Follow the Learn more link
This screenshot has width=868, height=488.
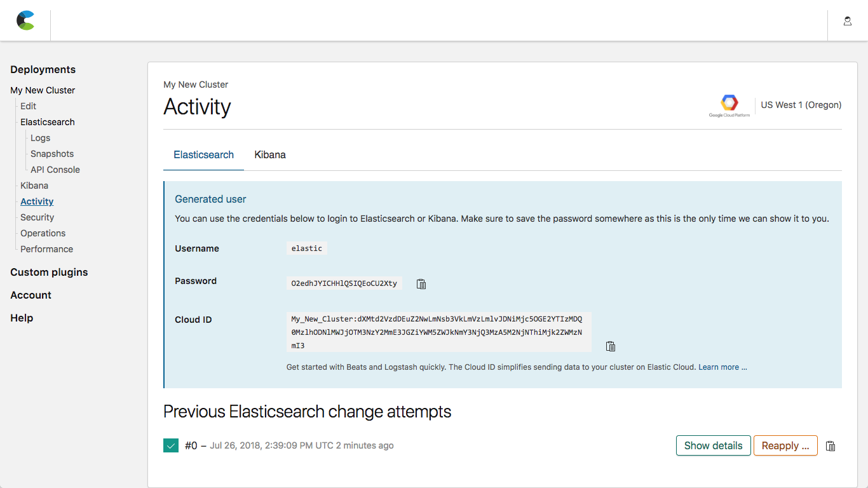click(722, 367)
